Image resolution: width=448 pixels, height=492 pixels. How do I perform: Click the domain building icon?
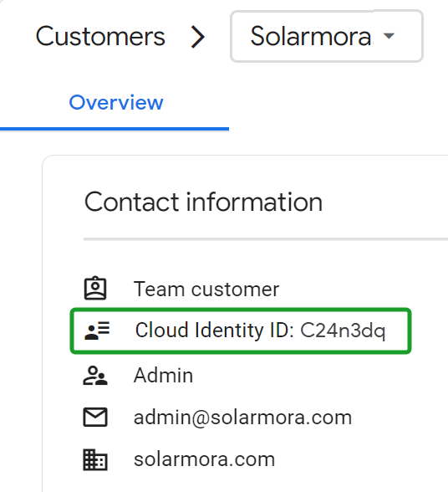click(95, 459)
